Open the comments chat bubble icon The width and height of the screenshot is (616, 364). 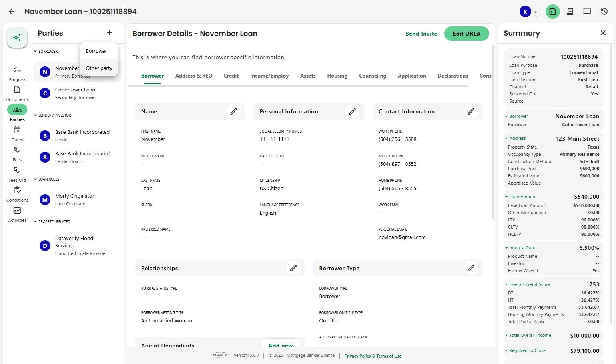click(587, 12)
